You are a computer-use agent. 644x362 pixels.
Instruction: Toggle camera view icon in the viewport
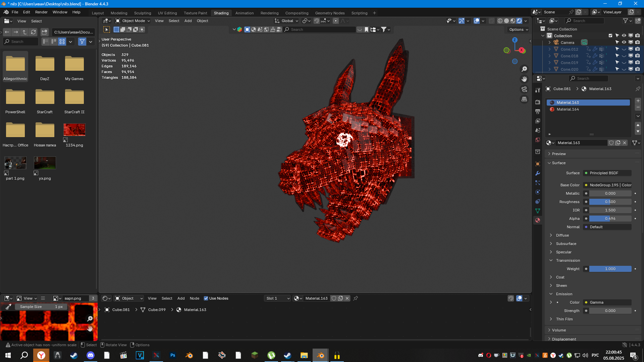pos(524,89)
